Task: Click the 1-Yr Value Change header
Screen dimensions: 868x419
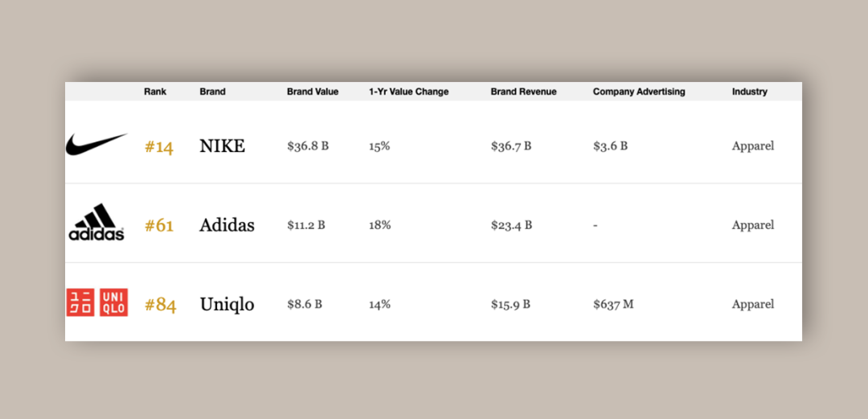Action: (x=408, y=92)
